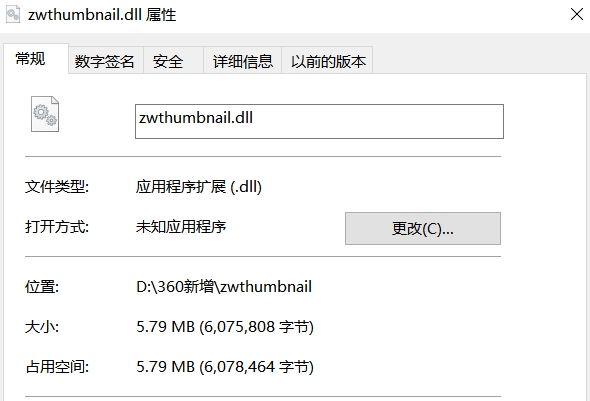Viewport: 590px width, 401px height.
Task: Click the 位置 label
Action: [x=42, y=287]
